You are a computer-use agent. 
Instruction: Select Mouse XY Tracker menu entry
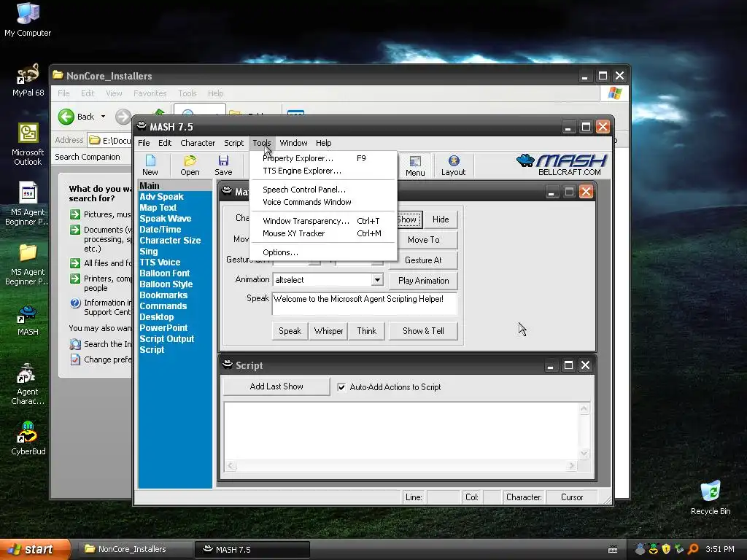[323, 233]
